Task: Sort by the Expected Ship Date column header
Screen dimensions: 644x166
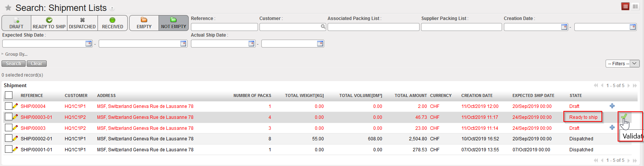Action: (533, 96)
